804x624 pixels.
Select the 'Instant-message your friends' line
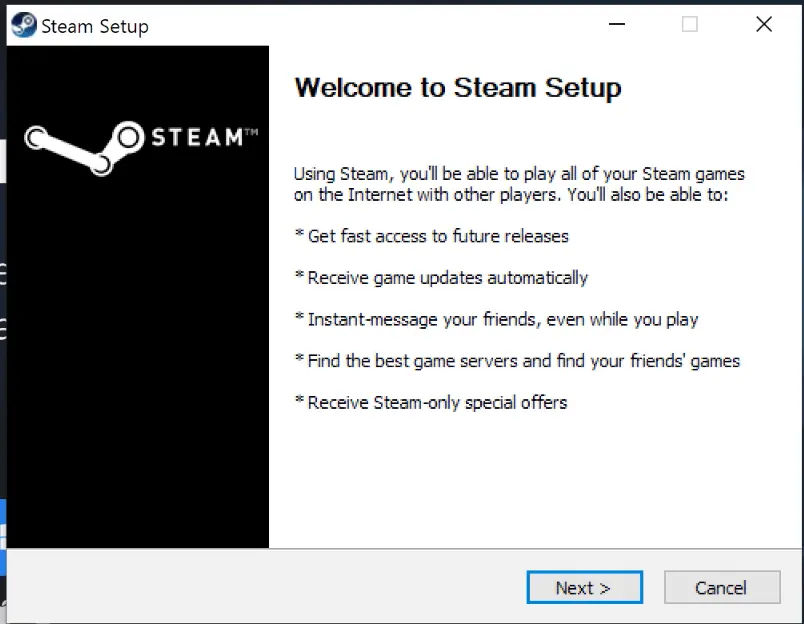click(496, 319)
